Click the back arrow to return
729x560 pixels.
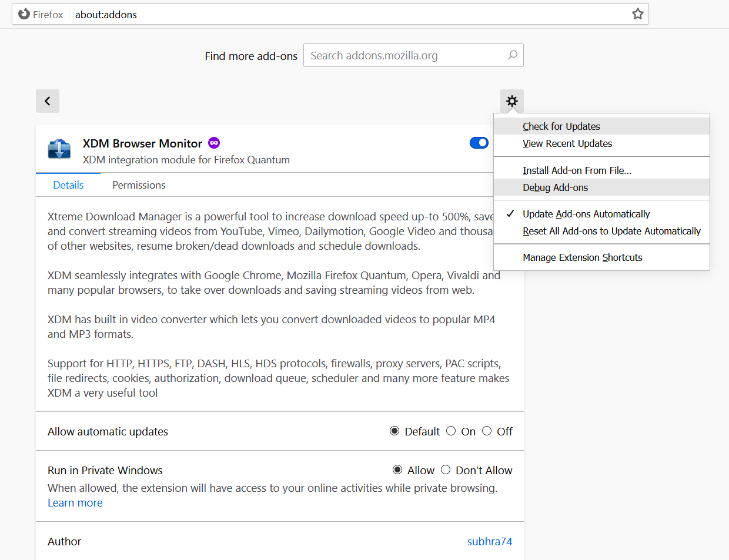coord(47,100)
